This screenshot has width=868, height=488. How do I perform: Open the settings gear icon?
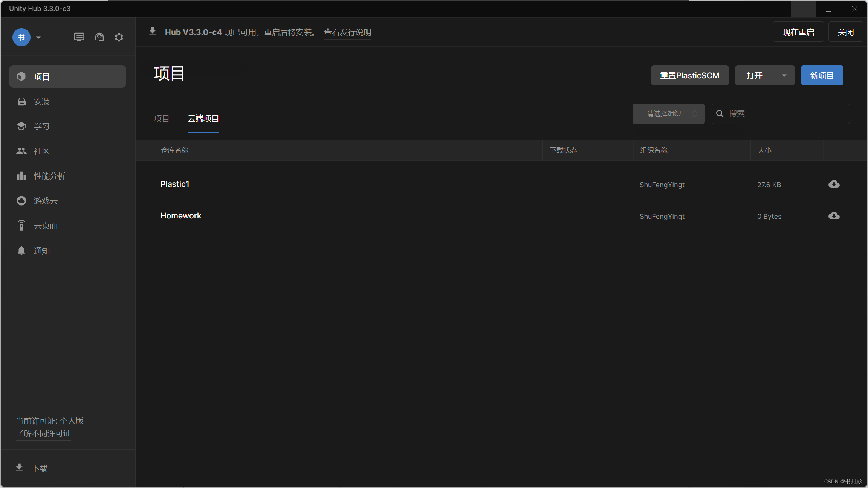119,37
